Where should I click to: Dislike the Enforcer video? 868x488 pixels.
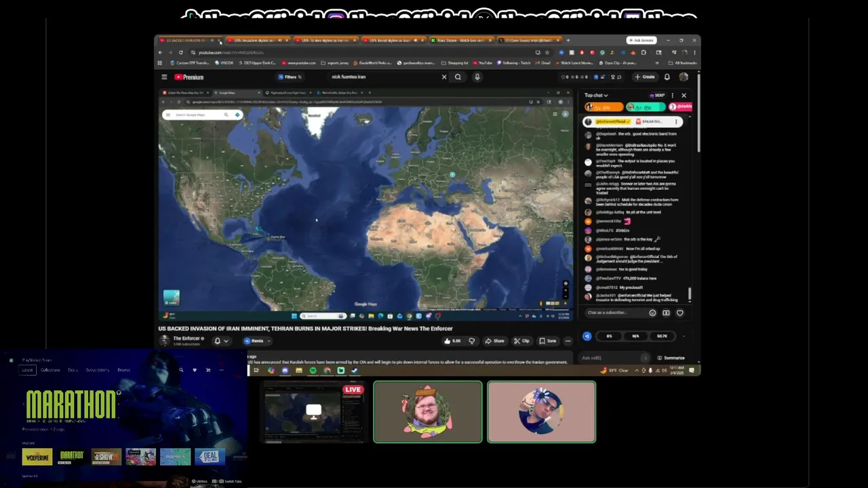(x=471, y=341)
